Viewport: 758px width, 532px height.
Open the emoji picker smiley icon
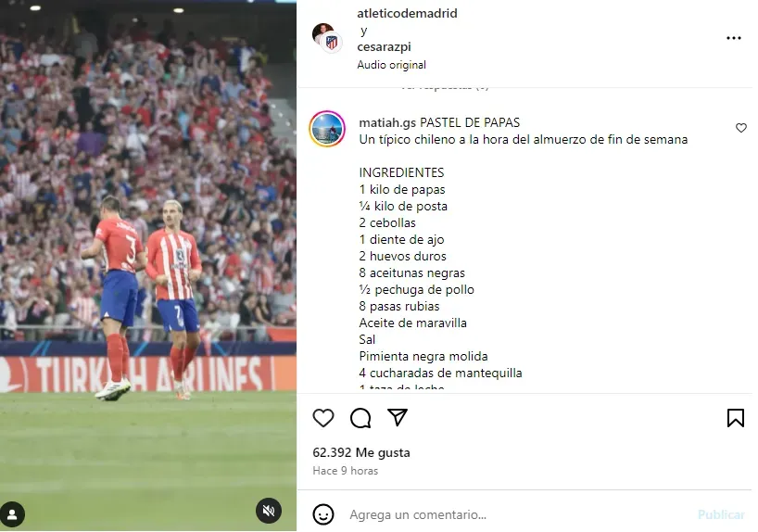pyautogui.click(x=322, y=514)
